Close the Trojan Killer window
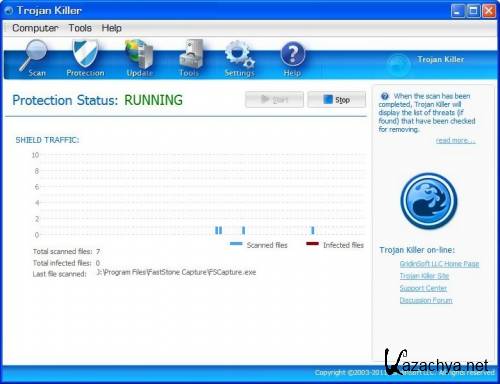Screen dimensions: 500x384 (x=489, y=11)
